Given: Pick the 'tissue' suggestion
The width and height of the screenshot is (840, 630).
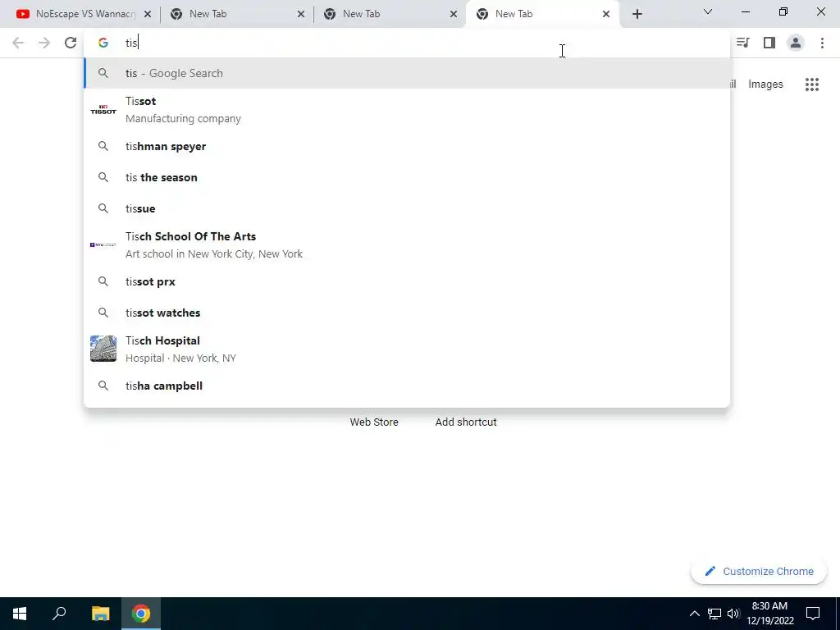Looking at the screenshot, I should [x=407, y=208].
